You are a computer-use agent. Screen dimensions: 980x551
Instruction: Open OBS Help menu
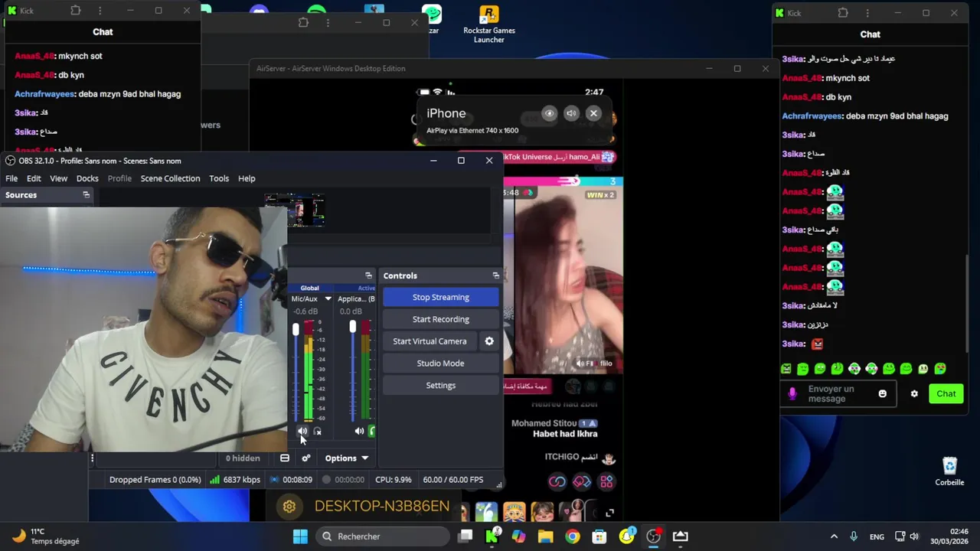tap(247, 178)
